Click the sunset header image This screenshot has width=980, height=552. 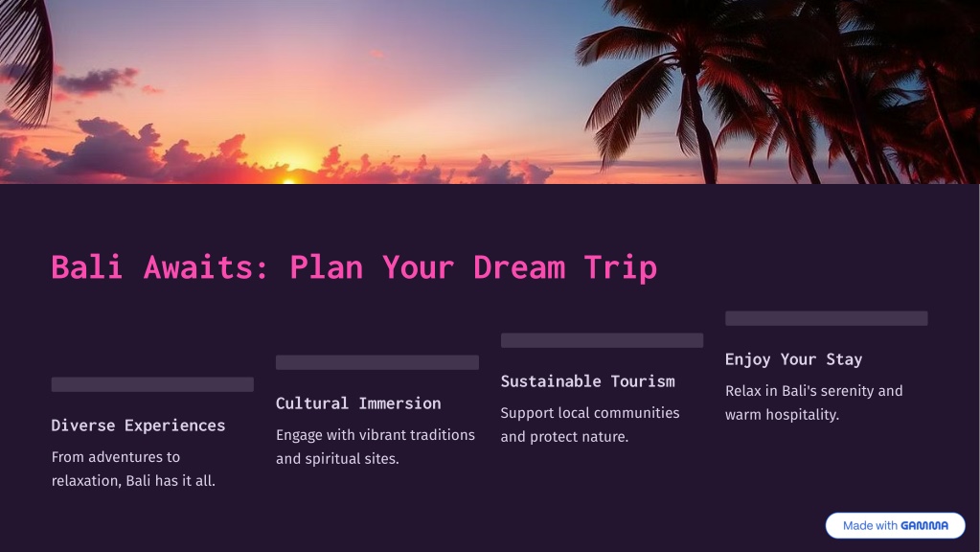pos(490,92)
